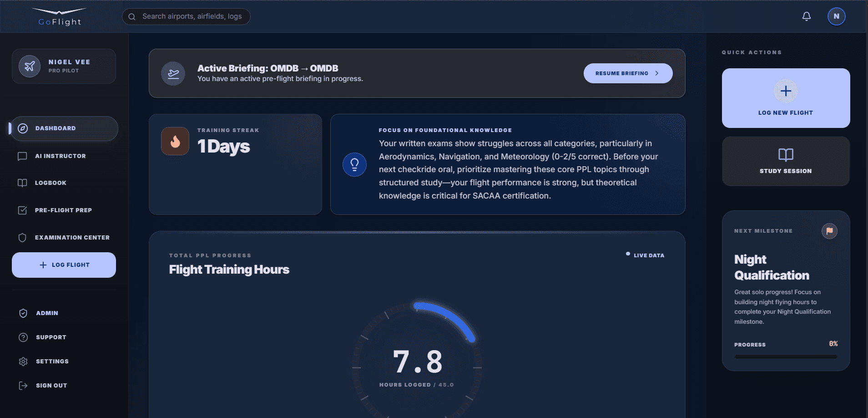Viewport: 868px width, 418px height.
Task: Focus the airport search field
Action: (186, 17)
